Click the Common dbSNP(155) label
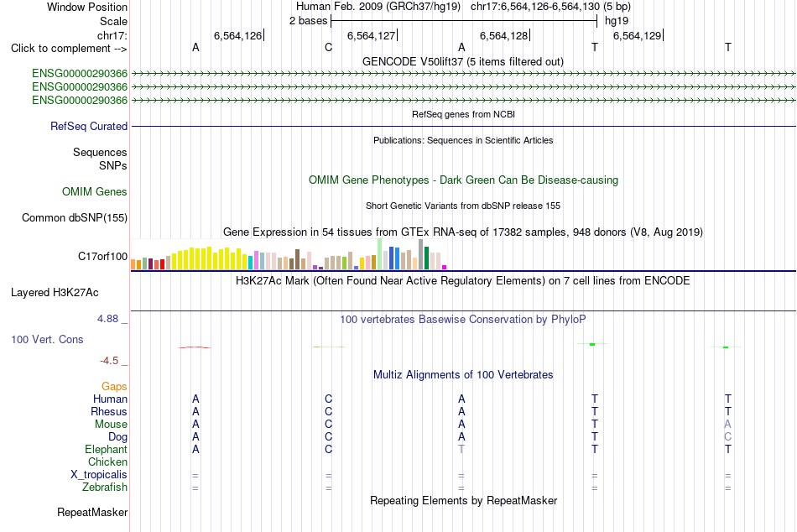Image resolution: width=797 pixels, height=532 pixels. click(74, 217)
